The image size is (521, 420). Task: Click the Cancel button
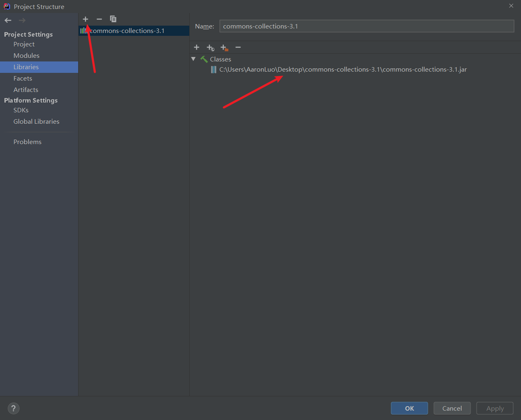pos(452,408)
